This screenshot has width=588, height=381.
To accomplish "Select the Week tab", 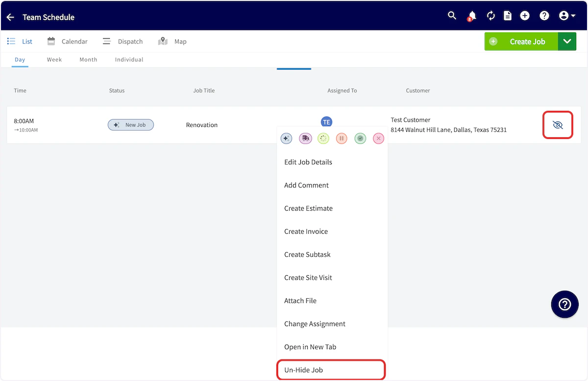I will (x=54, y=60).
